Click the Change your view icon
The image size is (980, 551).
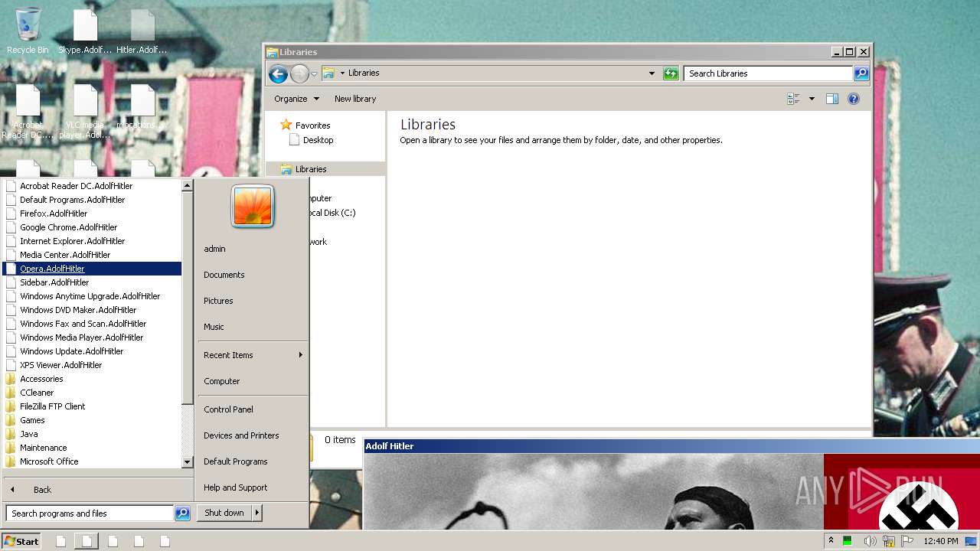tap(793, 99)
